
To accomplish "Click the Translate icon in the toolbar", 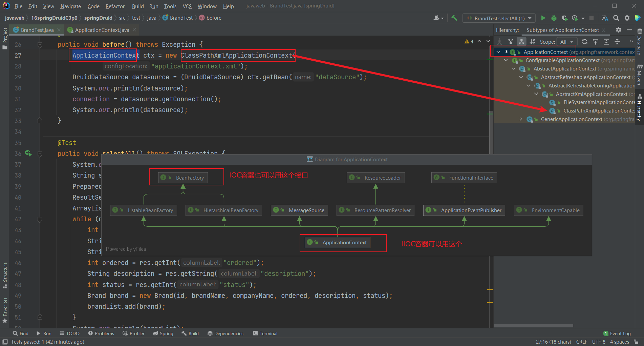I will pyautogui.click(x=605, y=18).
